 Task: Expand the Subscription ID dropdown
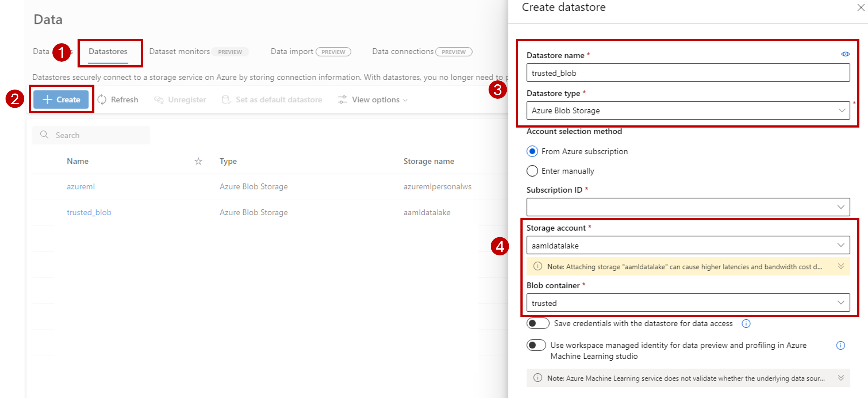coord(841,208)
